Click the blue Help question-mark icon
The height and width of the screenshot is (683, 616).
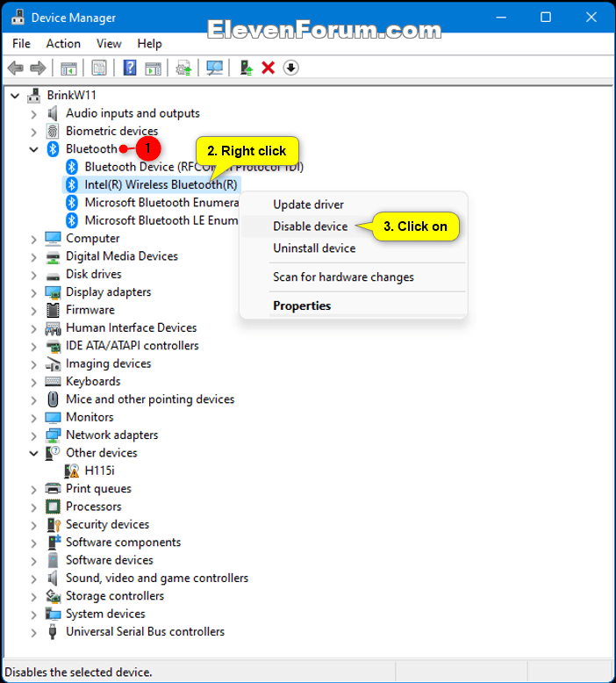130,68
